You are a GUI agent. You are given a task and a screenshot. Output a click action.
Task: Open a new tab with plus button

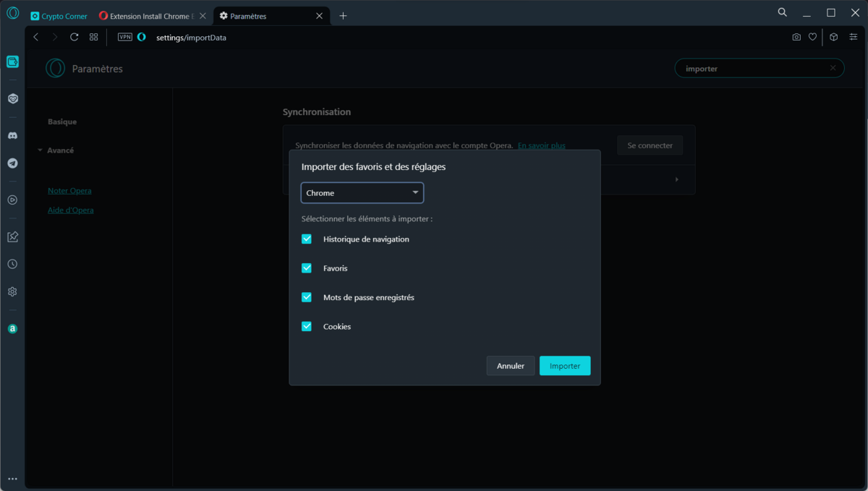pyautogui.click(x=343, y=16)
